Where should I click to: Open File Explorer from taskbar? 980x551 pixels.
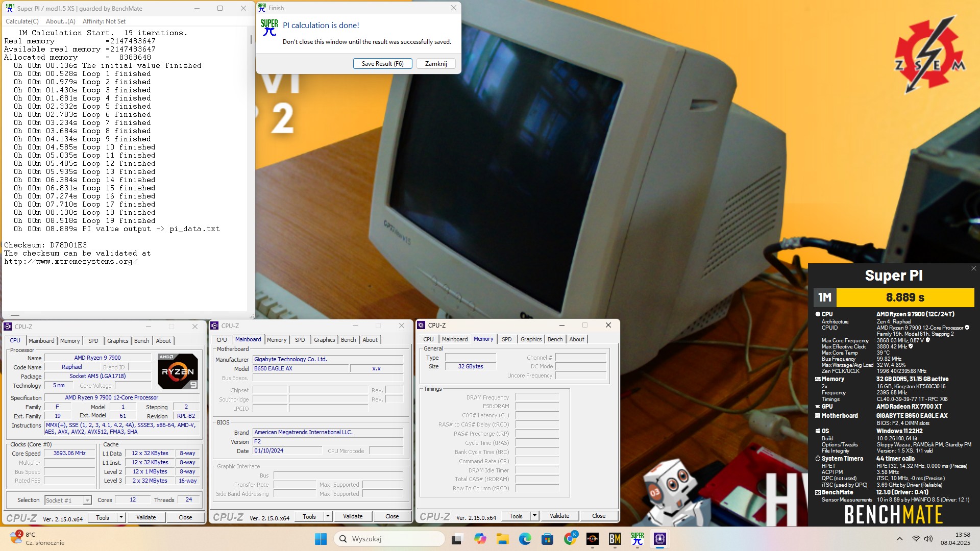pyautogui.click(x=502, y=539)
